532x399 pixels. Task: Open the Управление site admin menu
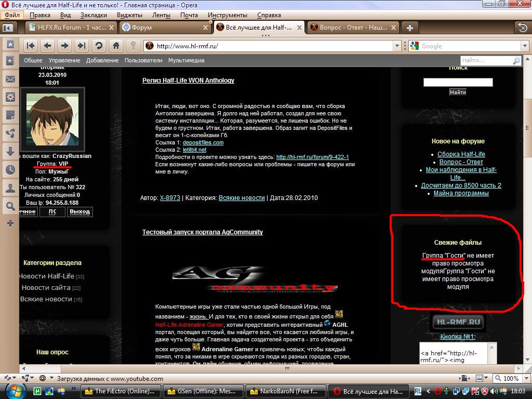(64, 60)
